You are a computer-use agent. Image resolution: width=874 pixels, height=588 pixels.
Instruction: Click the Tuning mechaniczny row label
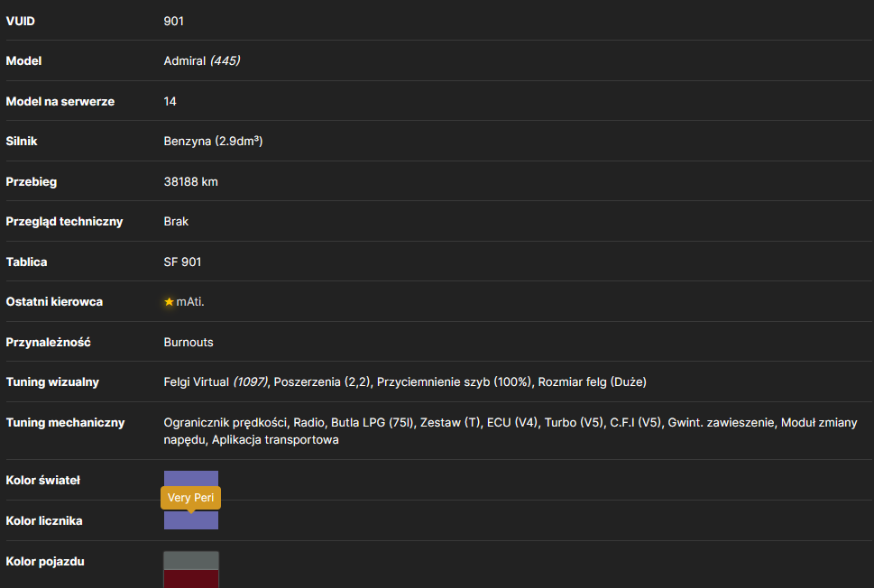[x=65, y=422]
